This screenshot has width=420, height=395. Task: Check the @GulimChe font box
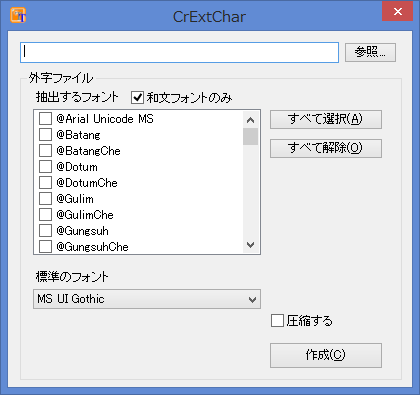pos(46,214)
